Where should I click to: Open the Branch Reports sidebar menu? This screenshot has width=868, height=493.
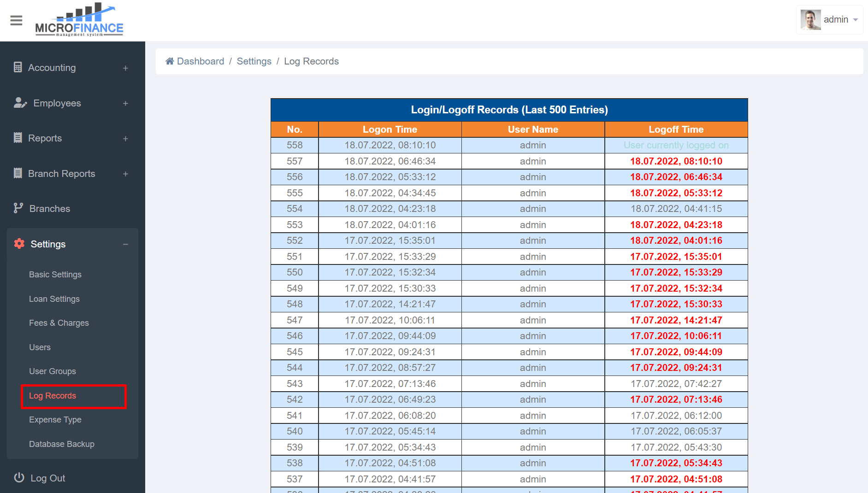tap(72, 174)
